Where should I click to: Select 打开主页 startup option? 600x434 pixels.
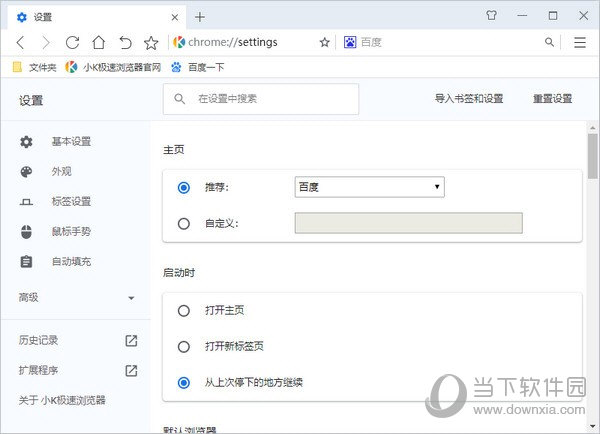coord(184,311)
